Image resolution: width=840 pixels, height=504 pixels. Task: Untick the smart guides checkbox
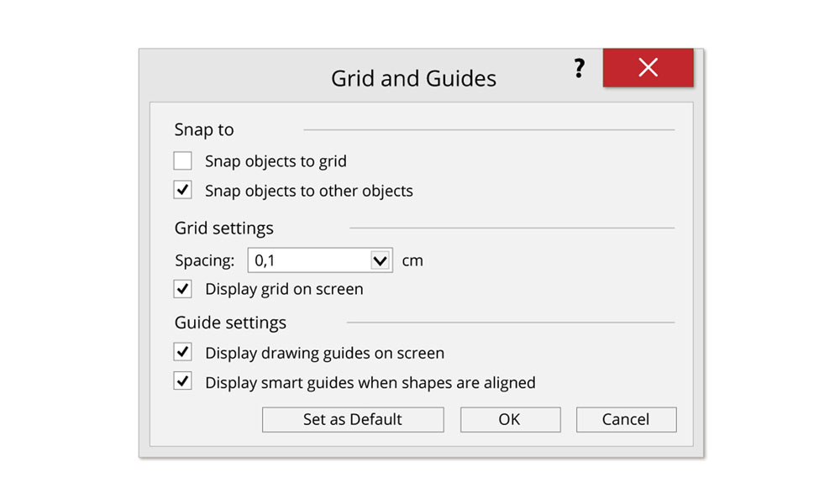coord(182,381)
